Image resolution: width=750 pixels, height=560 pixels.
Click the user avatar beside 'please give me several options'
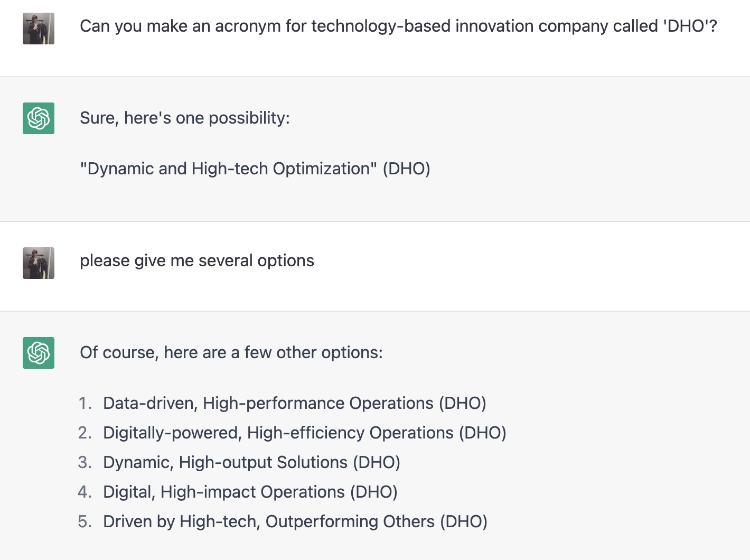(39, 263)
